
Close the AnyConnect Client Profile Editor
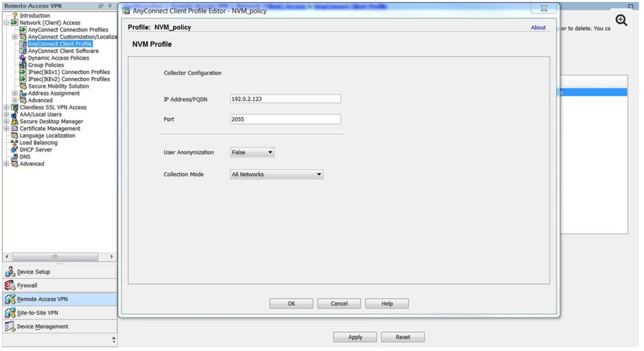click(544, 8)
